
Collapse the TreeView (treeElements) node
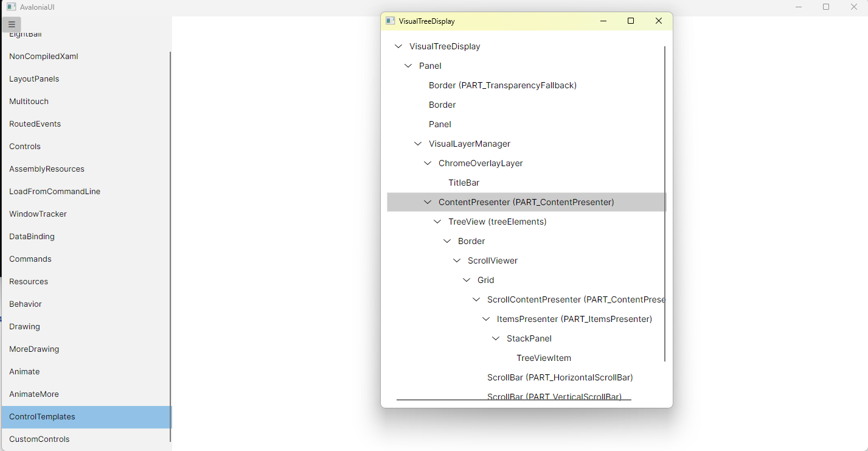tap(437, 221)
